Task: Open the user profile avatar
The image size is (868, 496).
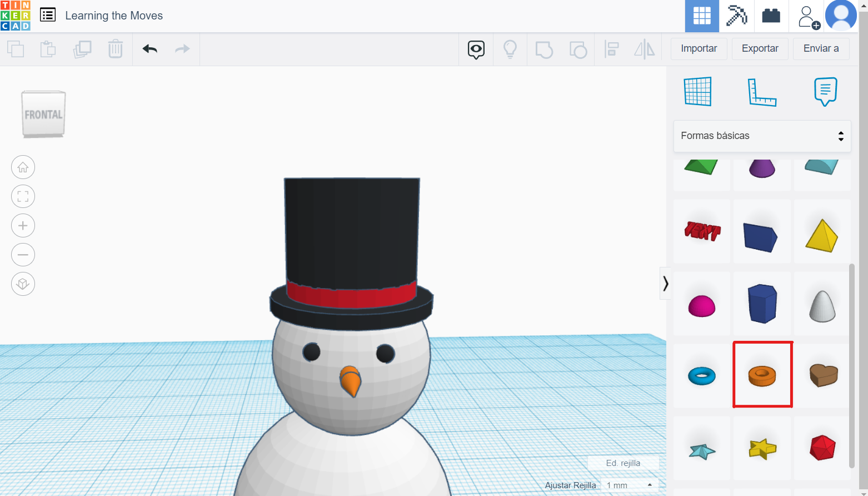Action: [x=841, y=16]
